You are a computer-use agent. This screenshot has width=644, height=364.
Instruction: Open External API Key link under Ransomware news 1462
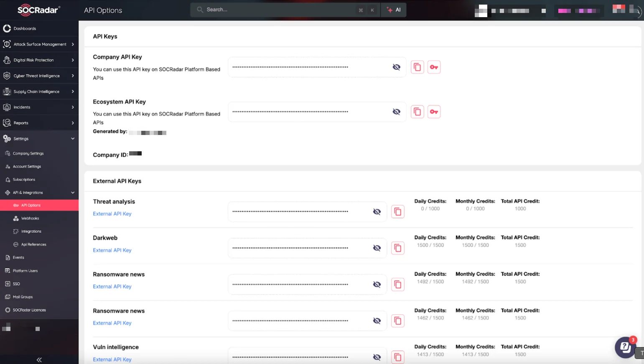tap(112, 323)
